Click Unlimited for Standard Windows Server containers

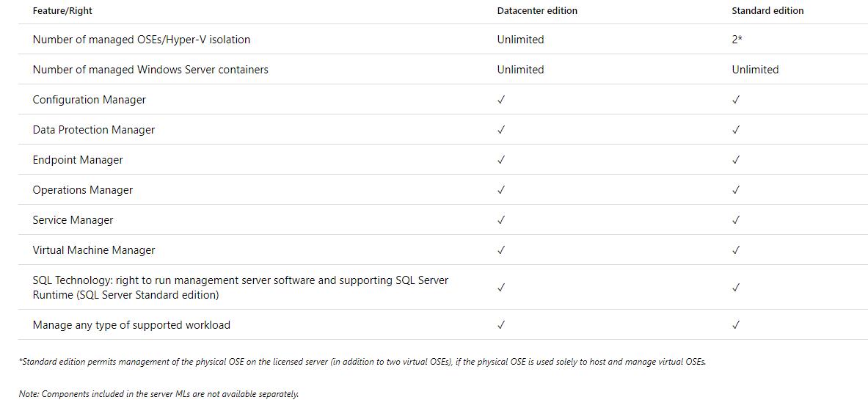pos(755,70)
